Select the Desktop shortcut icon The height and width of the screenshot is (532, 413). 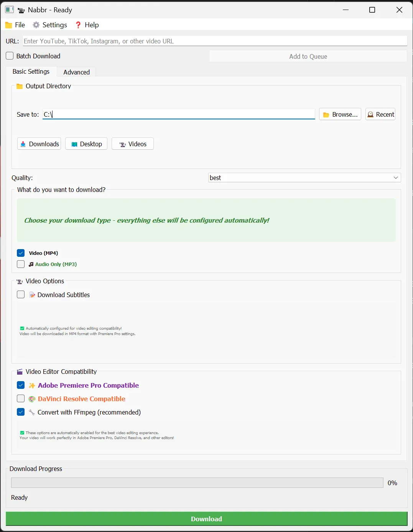pos(74,144)
